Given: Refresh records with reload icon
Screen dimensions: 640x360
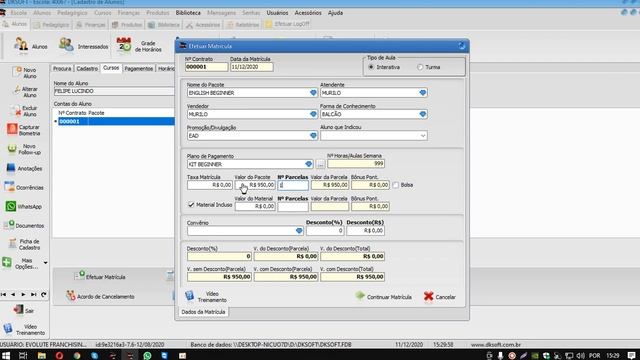Looking at the screenshot, I should 44,294.
